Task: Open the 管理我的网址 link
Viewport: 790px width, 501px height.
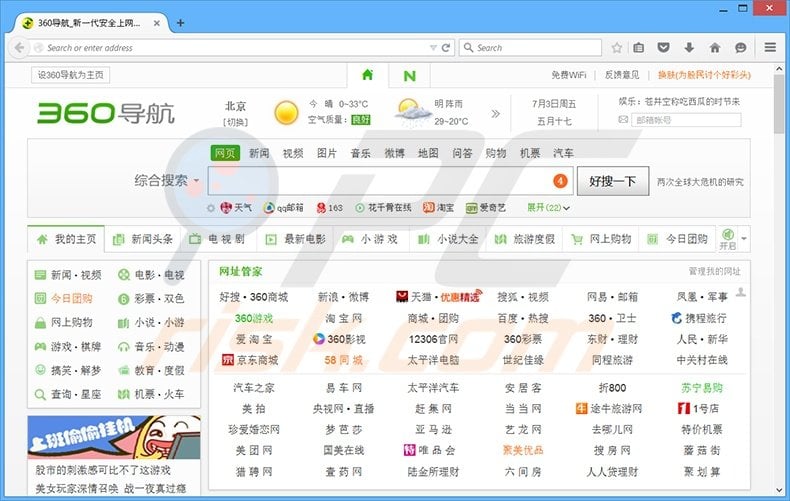Action: (714, 271)
